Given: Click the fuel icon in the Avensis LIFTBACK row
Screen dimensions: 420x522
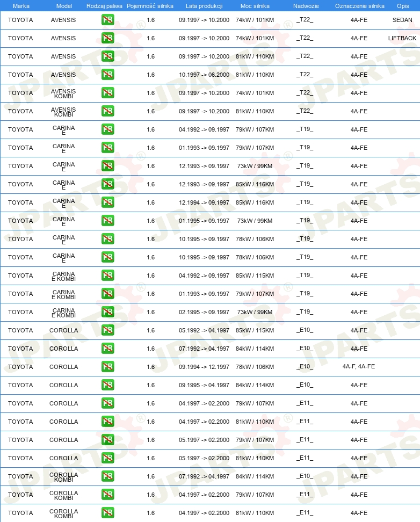Looking at the screenshot, I should tap(107, 38).
